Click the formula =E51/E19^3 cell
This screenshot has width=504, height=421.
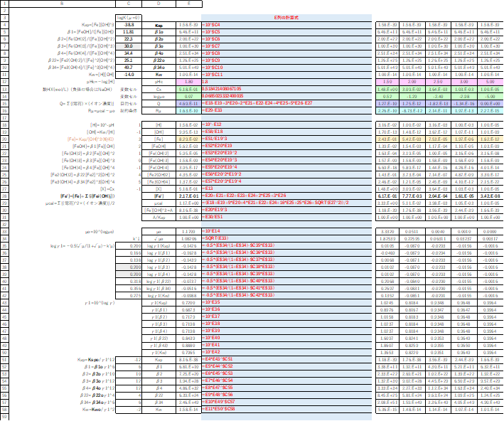[x=286, y=139]
